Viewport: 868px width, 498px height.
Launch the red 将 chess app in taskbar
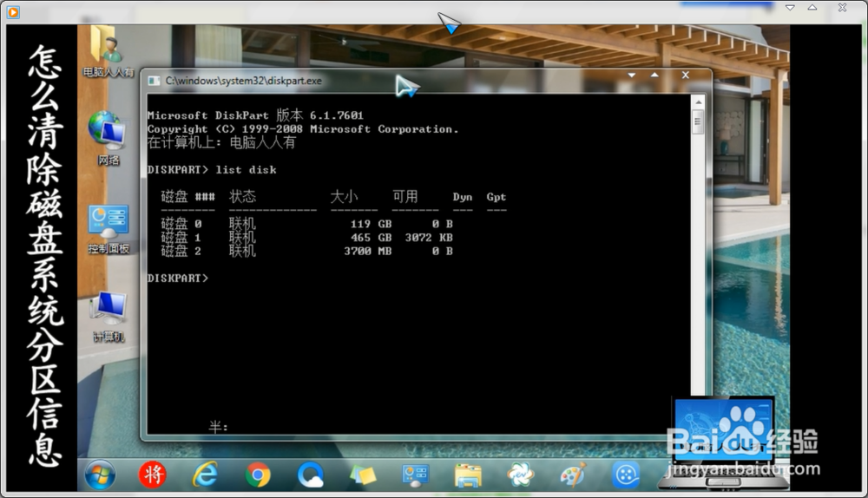tap(152, 475)
